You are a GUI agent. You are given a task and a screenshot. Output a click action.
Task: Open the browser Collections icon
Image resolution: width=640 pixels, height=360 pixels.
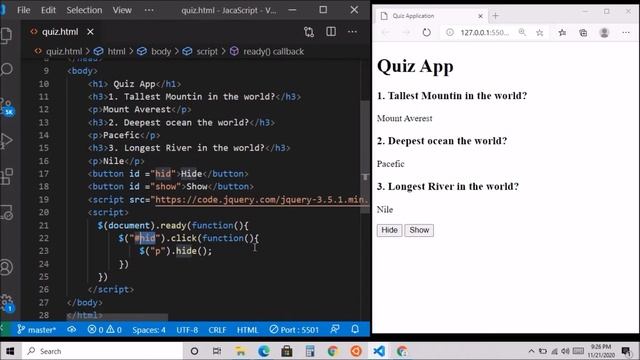tap(583, 33)
